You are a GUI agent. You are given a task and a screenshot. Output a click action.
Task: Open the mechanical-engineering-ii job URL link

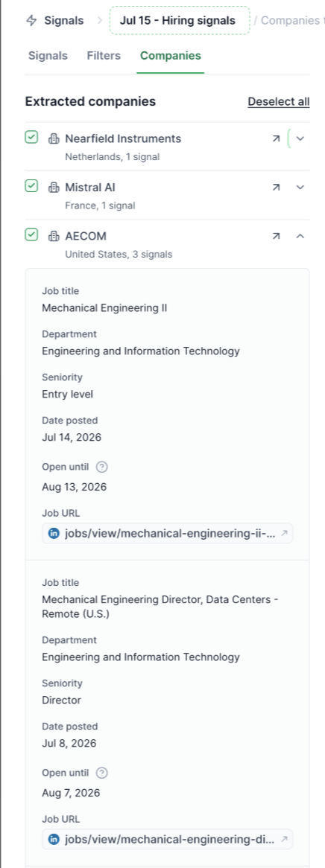168,533
